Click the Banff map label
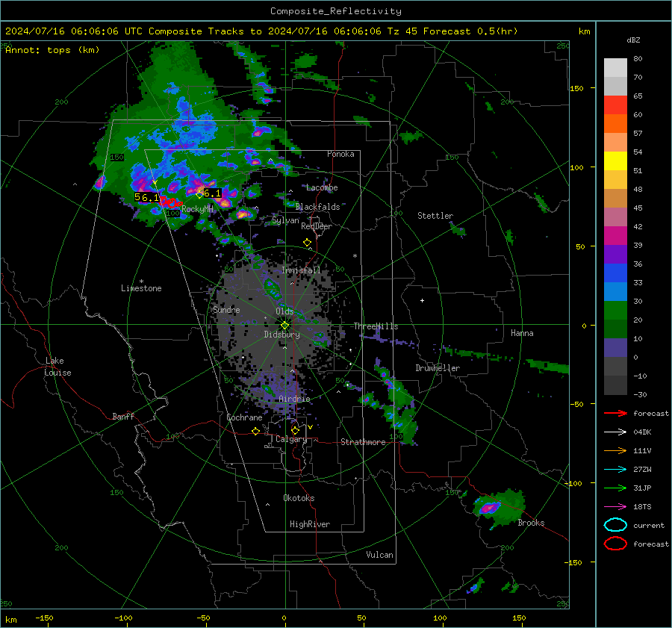Image resolution: width=672 pixels, height=628 pixels. click(x=123, y=416)
